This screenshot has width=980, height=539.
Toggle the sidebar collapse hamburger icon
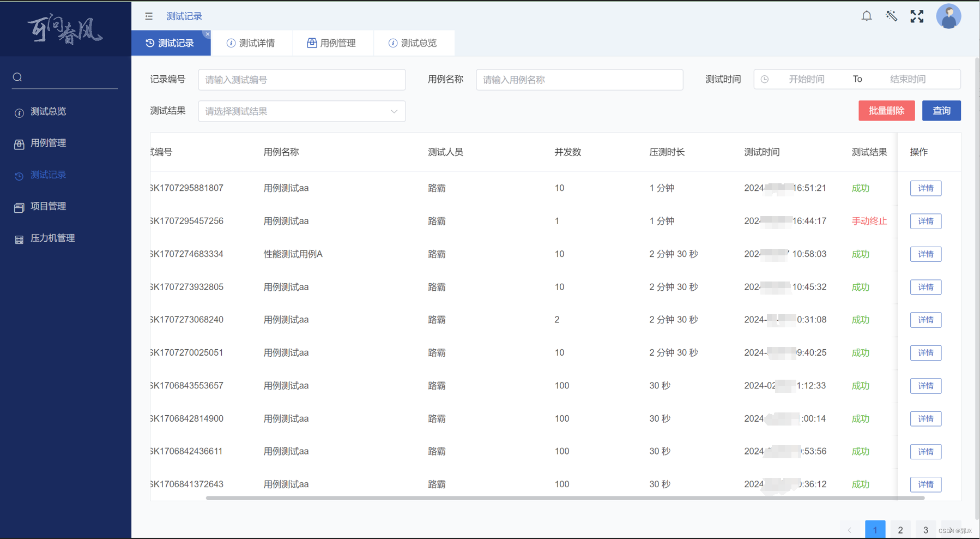(149, 16)
